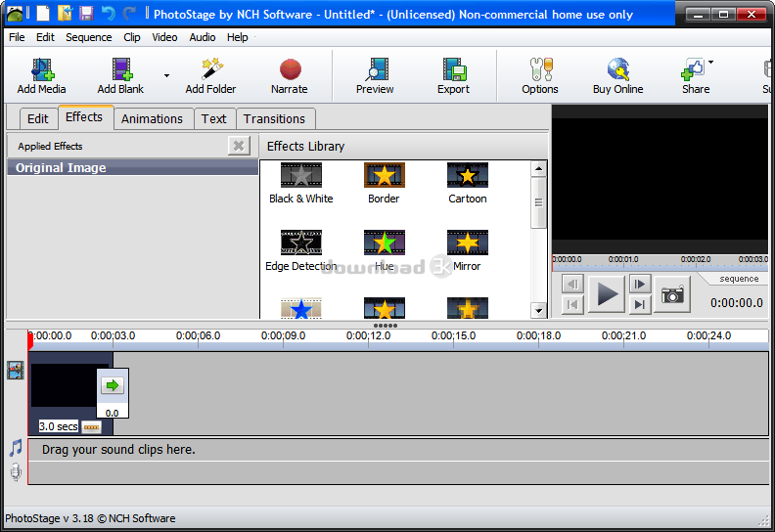Viewport: 775px width, 532px height.
Task: Click the Effects Library scroll up arrow
Action: pyautogui.click(x=538, y=169)
